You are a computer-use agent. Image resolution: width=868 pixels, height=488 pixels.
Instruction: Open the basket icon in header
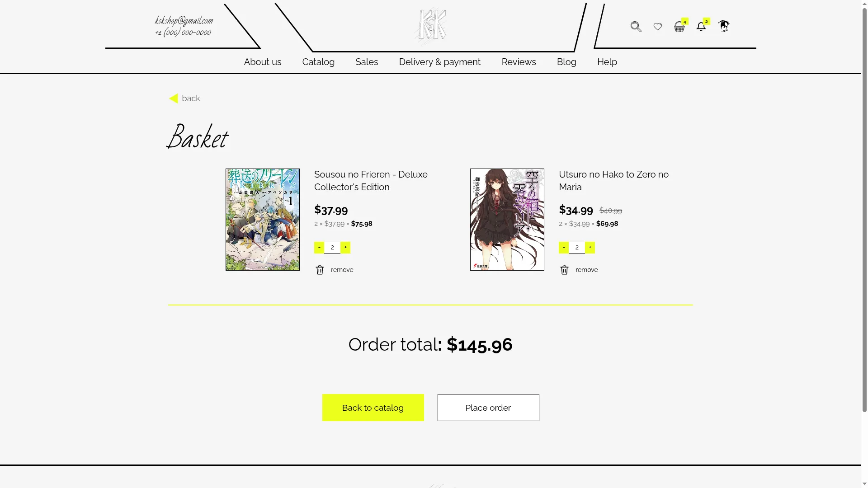pos(679,27)
